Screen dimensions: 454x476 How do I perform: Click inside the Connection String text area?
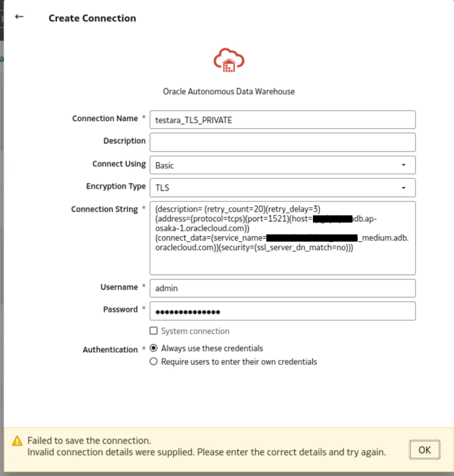point(282,238)
